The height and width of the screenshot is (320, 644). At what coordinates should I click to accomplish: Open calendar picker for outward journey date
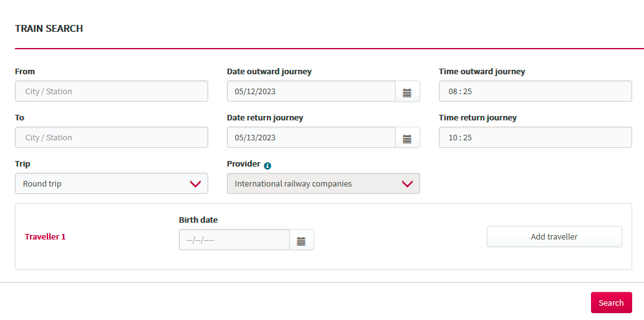coord(407,91)
